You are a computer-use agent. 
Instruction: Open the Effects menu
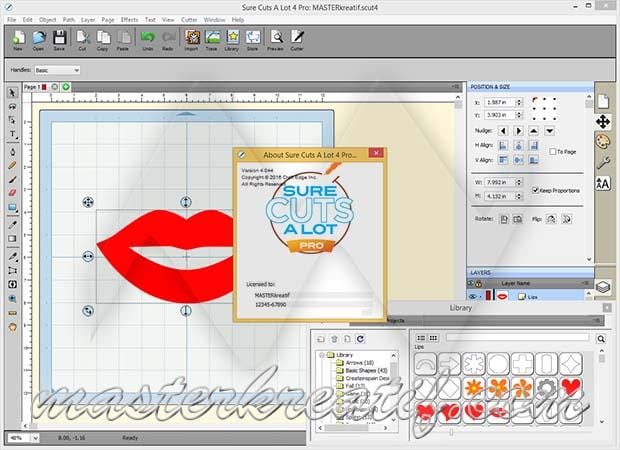pos(129,19)
